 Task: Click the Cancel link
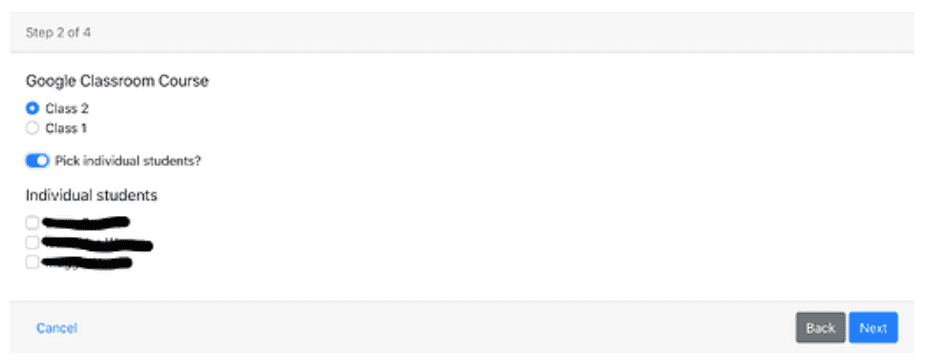click(56, 328)
